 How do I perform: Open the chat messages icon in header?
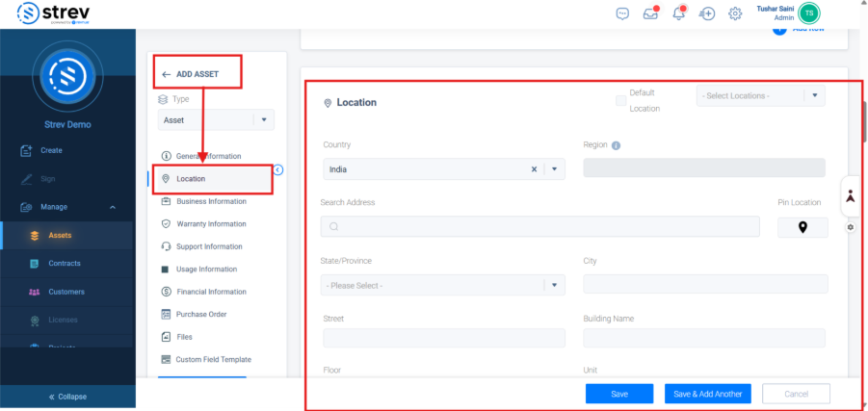pyautogui.click(x=622, y=13)
